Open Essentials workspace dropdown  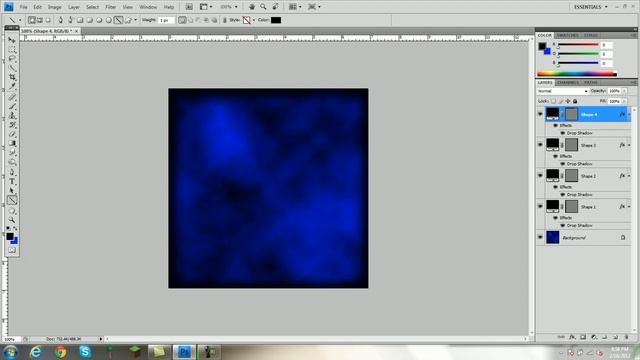tap(591, 7)
